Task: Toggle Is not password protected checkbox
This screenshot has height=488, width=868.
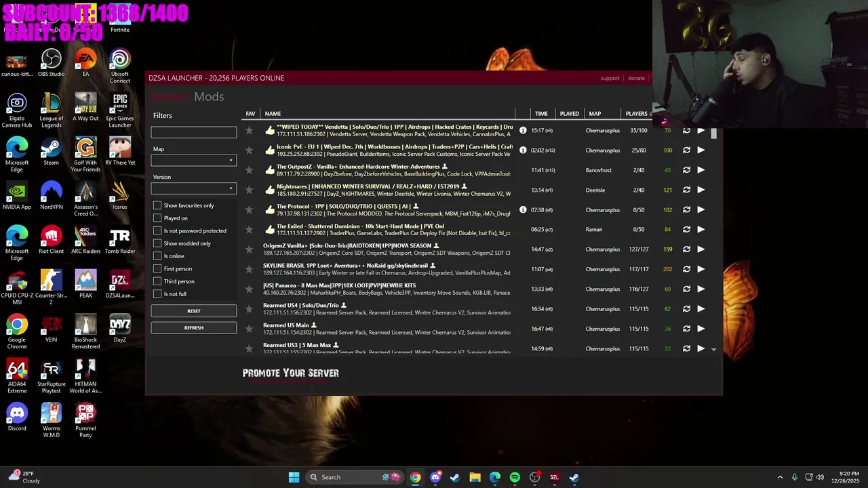Action: pyautogui.click(x=157, y=230)
